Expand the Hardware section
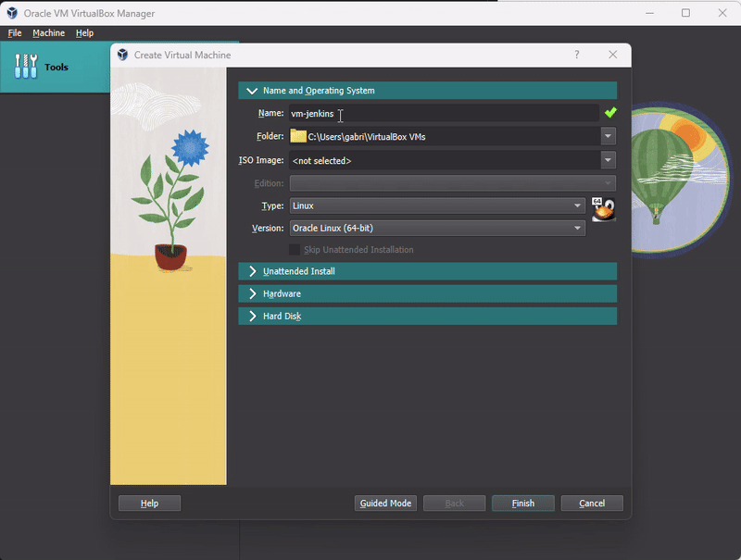 (428, 293)
